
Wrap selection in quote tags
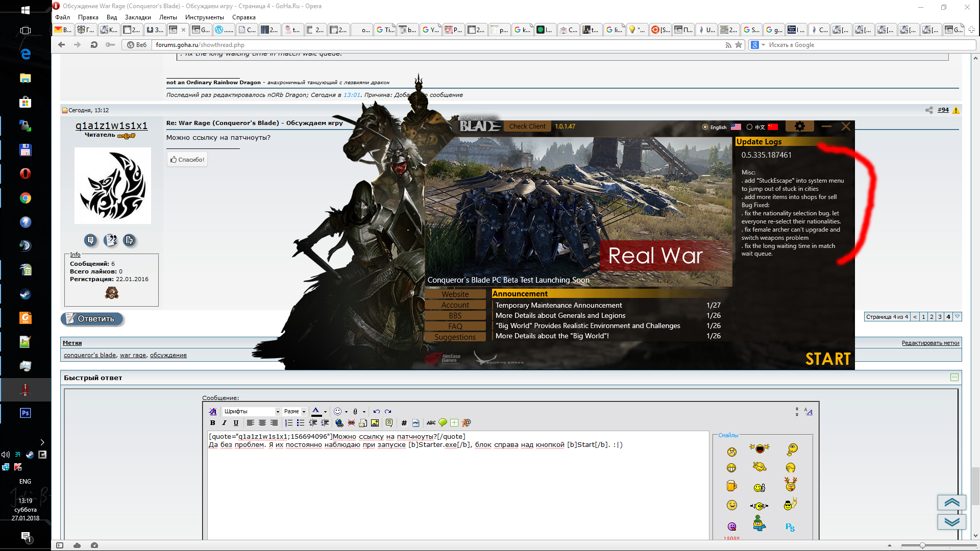point(389,423)
